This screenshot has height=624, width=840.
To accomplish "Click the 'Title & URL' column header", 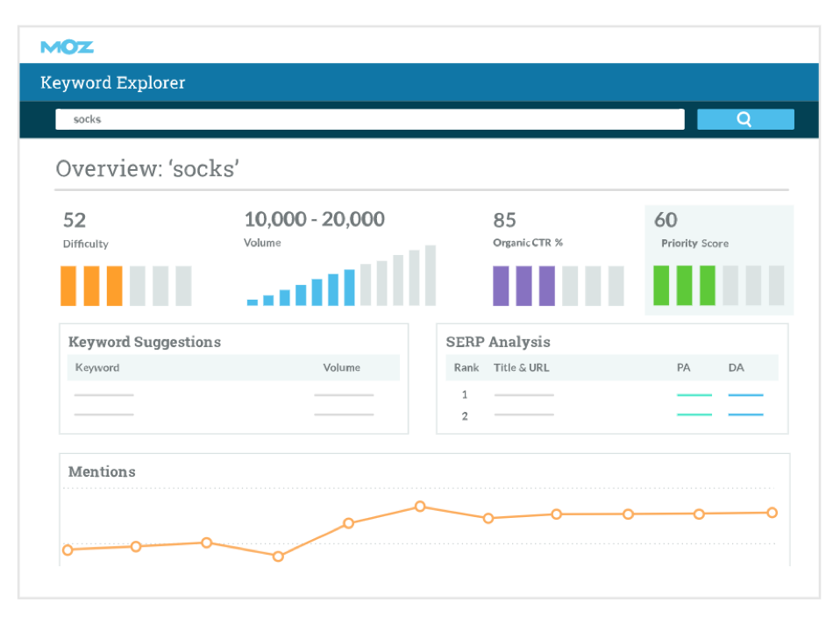I will pyautogui.click(x=521, y=367).
